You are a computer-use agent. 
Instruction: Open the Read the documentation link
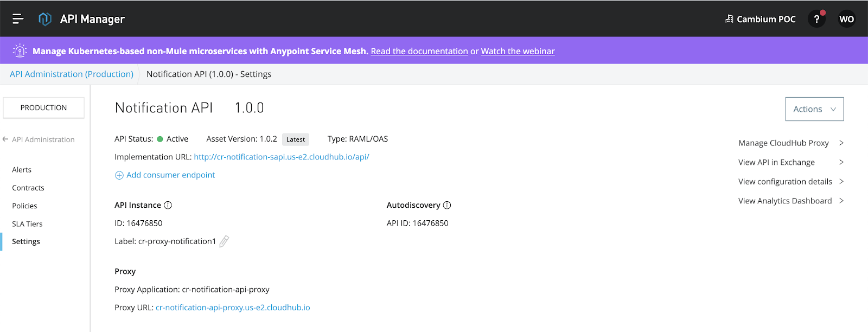click(x=419, y=51)
